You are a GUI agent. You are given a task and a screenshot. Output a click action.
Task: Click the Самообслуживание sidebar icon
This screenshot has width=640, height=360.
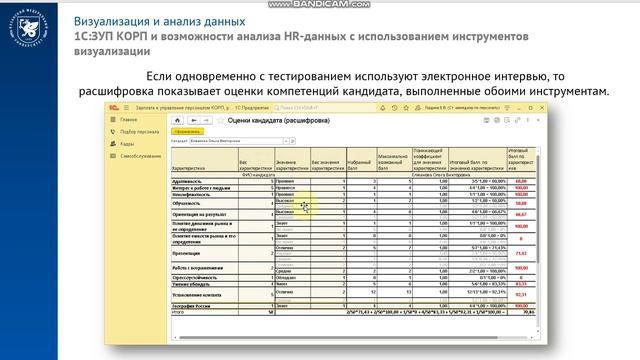click(x=113, y=156)
